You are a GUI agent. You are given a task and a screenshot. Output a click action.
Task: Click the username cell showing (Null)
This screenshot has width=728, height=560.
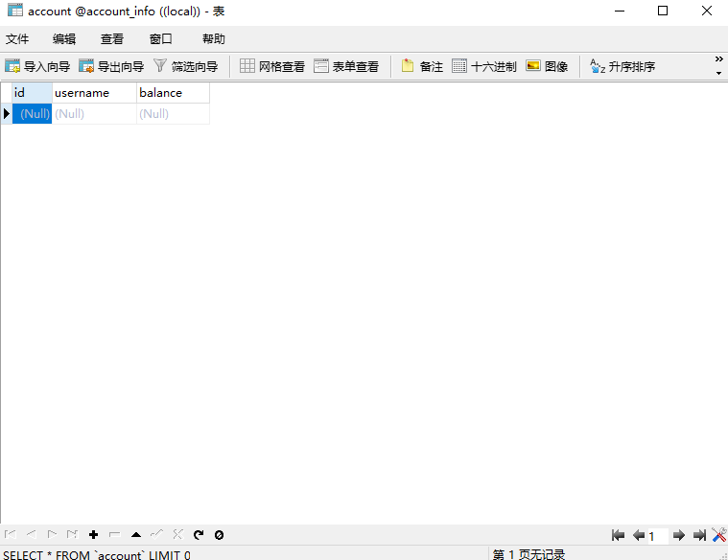point(94,114)
